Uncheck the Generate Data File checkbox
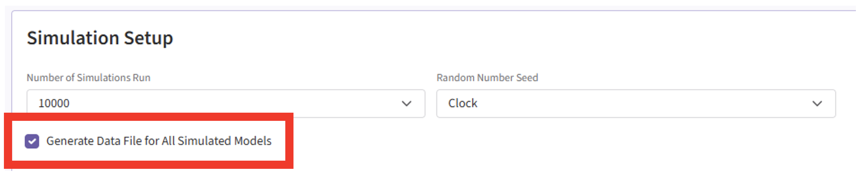 click(x=32, y=141)
